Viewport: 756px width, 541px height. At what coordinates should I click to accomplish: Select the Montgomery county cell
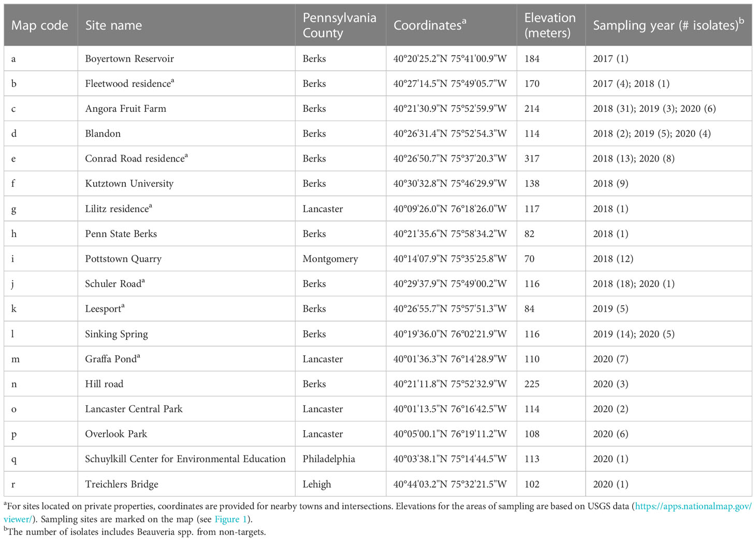point(330,259)
